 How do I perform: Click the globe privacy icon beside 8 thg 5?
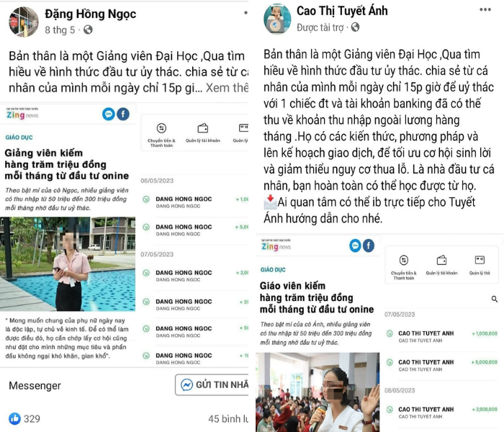coord(88,30)
